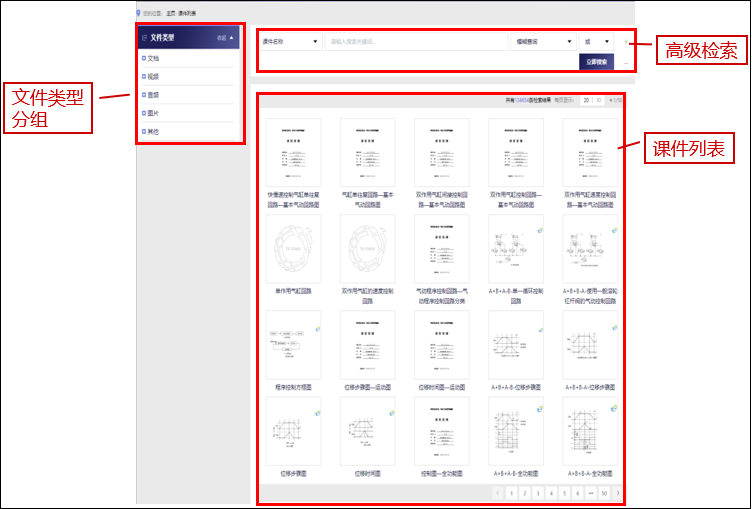Go to page 4 in pagination
Screen dimensions: 752x509
[x=551, y=493]
